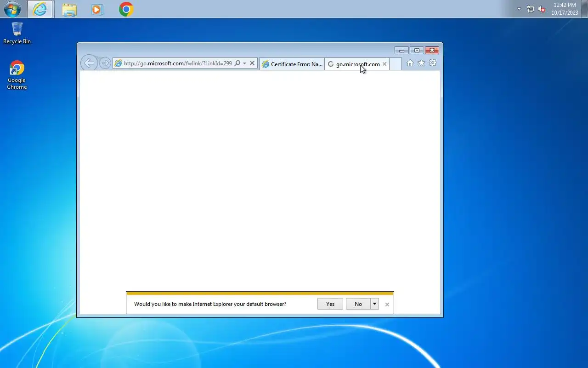This screenshot has width=588, height=368.
Task: Click the search magnifier in address bar
Action: click(237, 63)
